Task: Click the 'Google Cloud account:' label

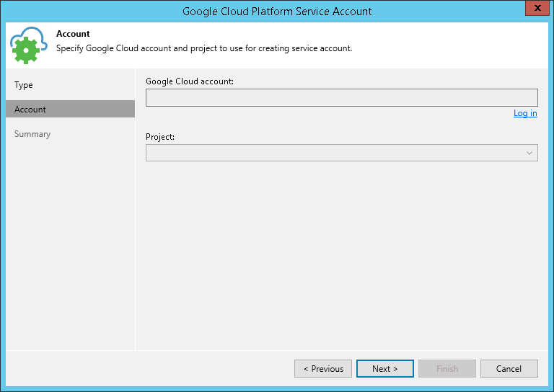Action: (190, 81)
